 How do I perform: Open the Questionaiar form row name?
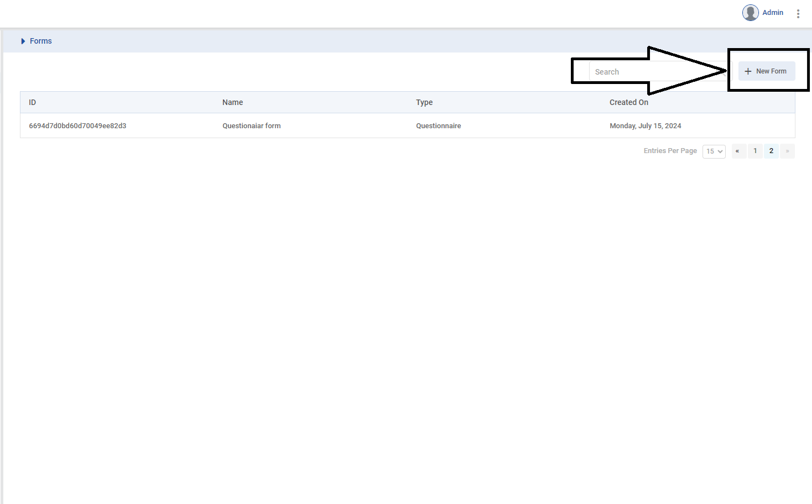251,126
